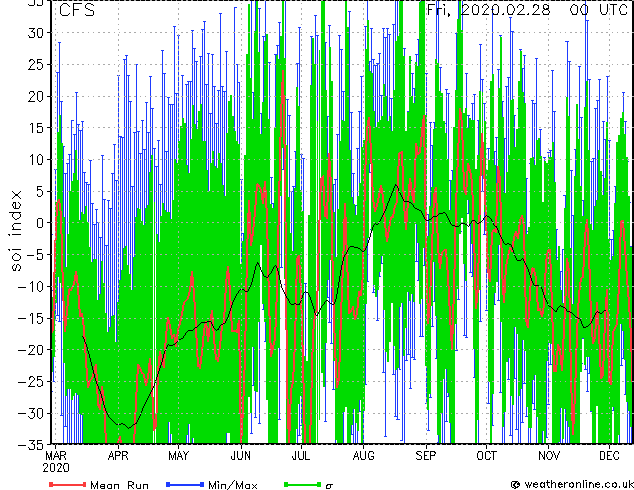Click the CFS model label
The image size is (634, 490).
pos(77,10)
